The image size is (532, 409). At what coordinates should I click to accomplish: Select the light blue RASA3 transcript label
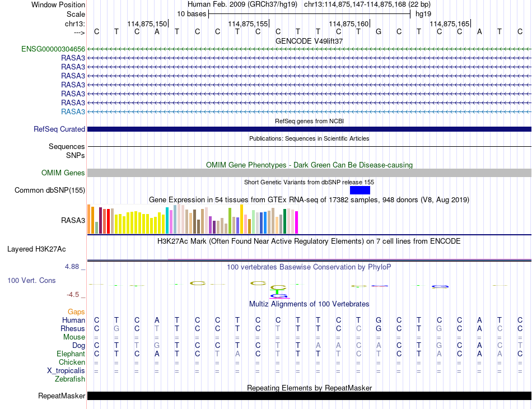click(73, 111)
